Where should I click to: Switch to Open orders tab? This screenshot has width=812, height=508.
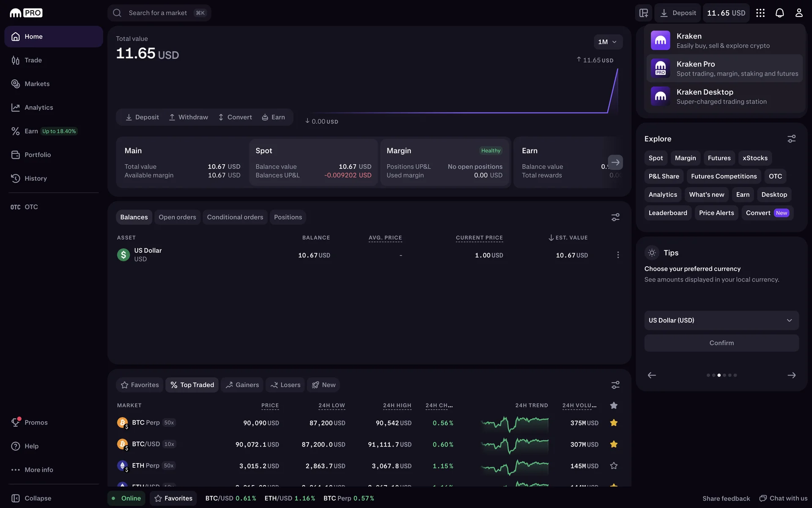point(177,217)
